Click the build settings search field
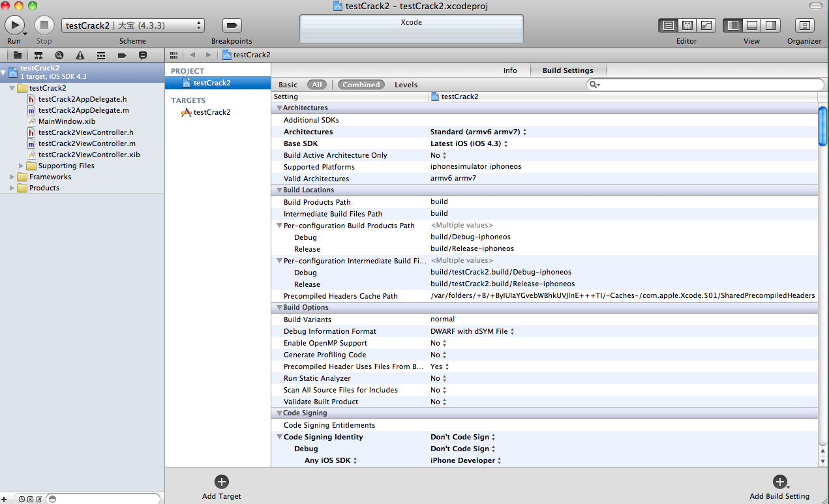 pyautogui.click(x=705, y=85)
